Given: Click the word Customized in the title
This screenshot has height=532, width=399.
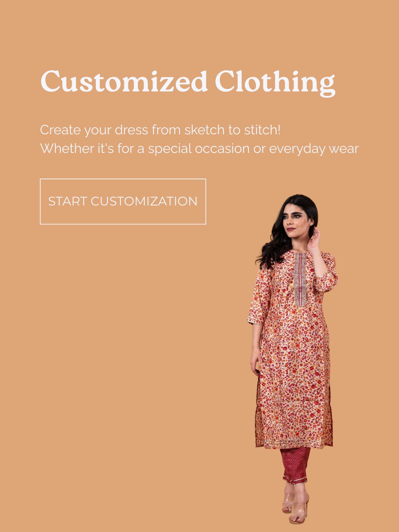Looking at the screenshot, I should 124,81.
